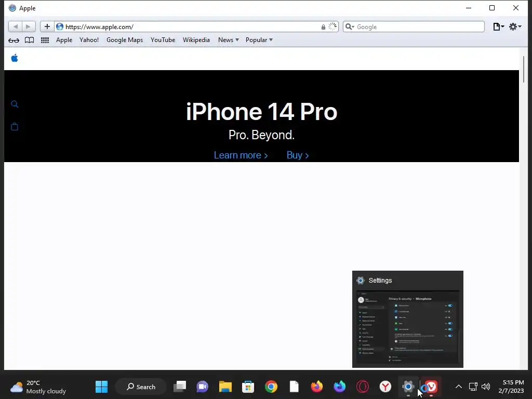Open File Explorer from taskbar
The image size is (532, 399).
tap(225, 387)
